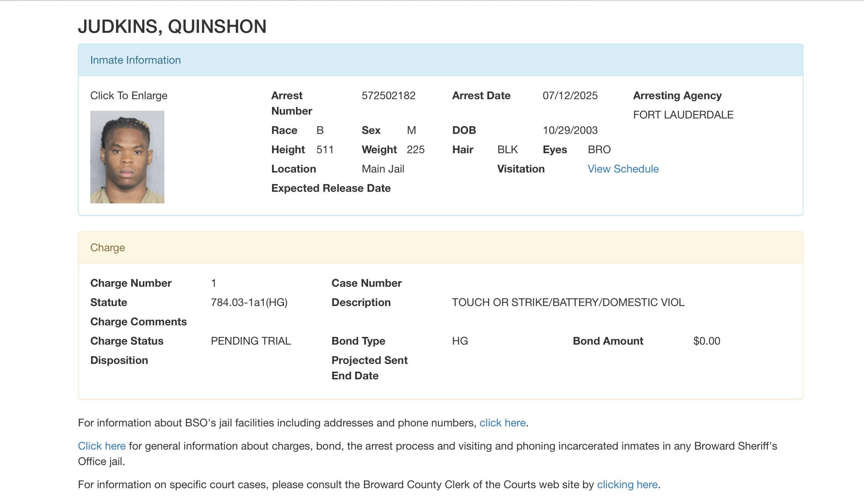Click the BSO jail facilities 'click here' link
The width and height of the screenshot is (864, 504).
502,423
